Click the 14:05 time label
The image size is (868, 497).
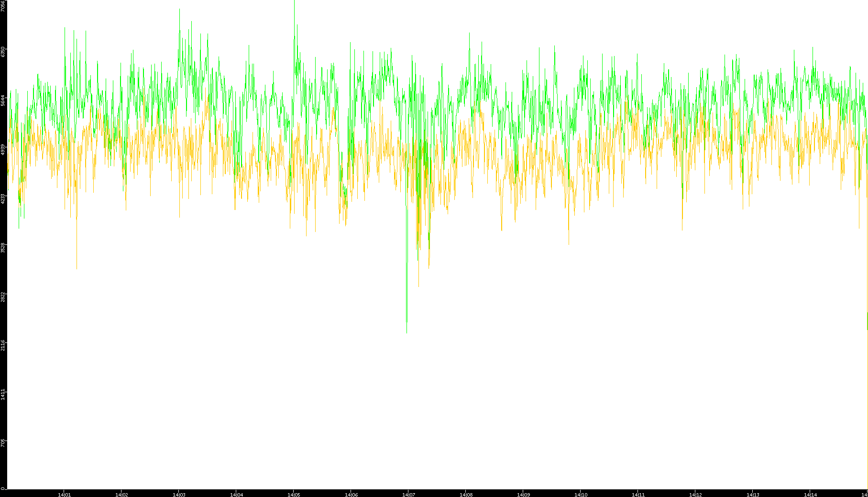294,494
